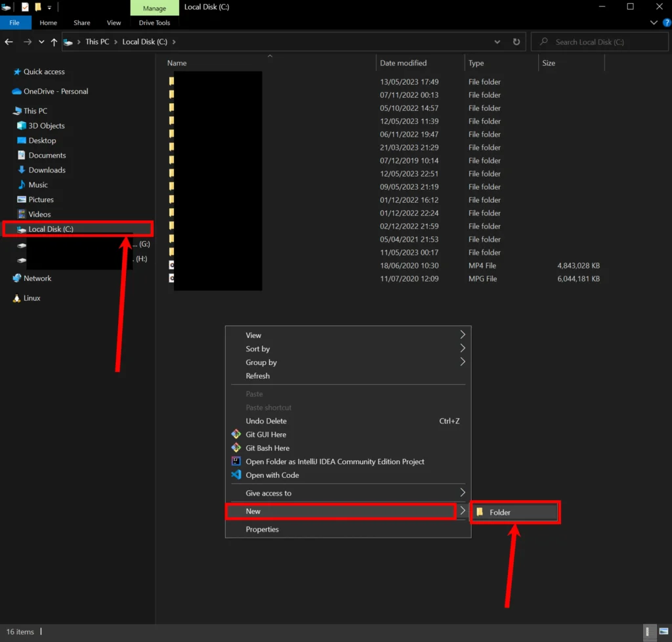Click the Visual Studio Code icon

(236, 475)
